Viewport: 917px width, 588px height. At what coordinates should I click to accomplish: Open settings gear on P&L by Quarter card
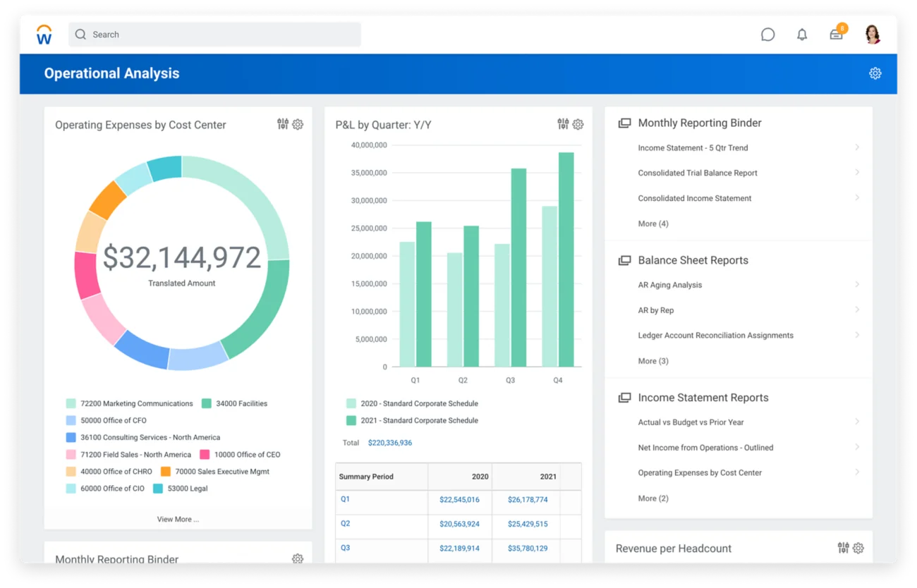coord(578,124)
